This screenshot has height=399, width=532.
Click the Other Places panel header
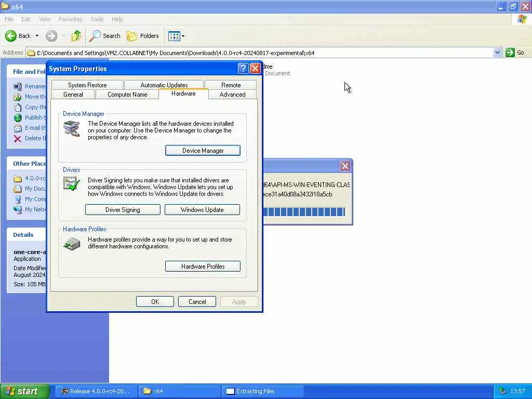click(26, 164)
